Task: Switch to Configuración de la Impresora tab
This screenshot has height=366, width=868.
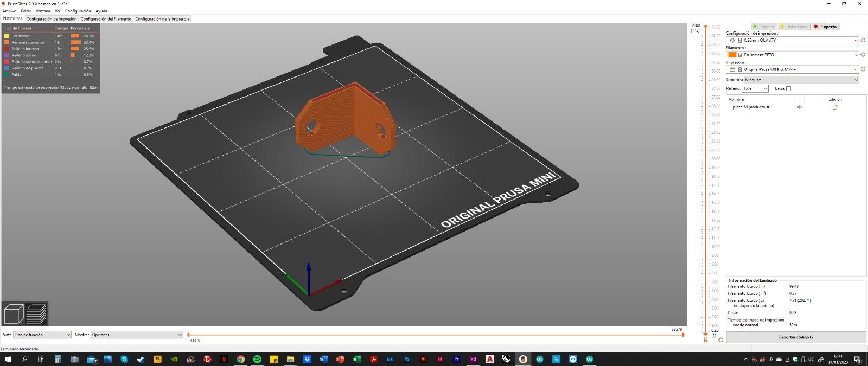Action: tap(162, 19)
